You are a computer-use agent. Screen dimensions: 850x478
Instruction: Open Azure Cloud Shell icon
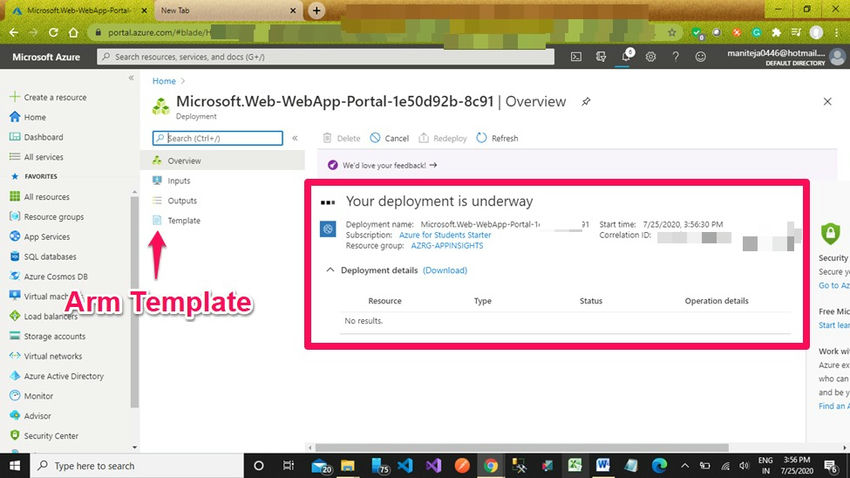point(576,56)
